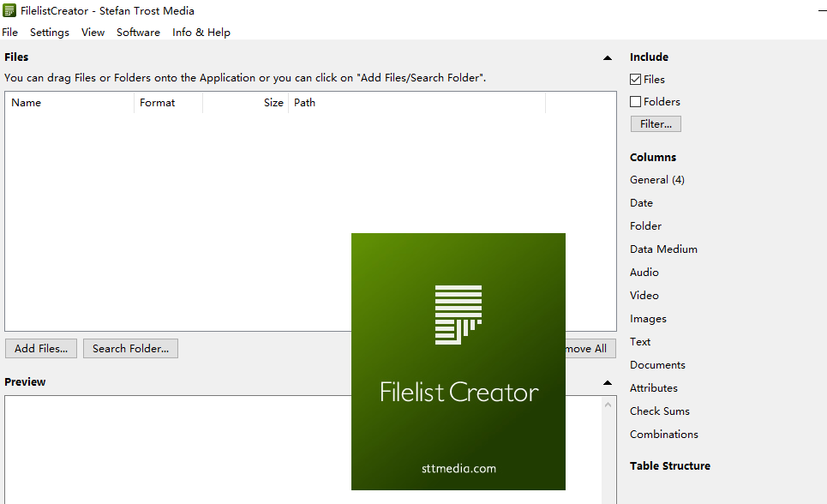Expand the General (4) columns group
The width and height of the screenshot is (827, 504).
[657, 179]
